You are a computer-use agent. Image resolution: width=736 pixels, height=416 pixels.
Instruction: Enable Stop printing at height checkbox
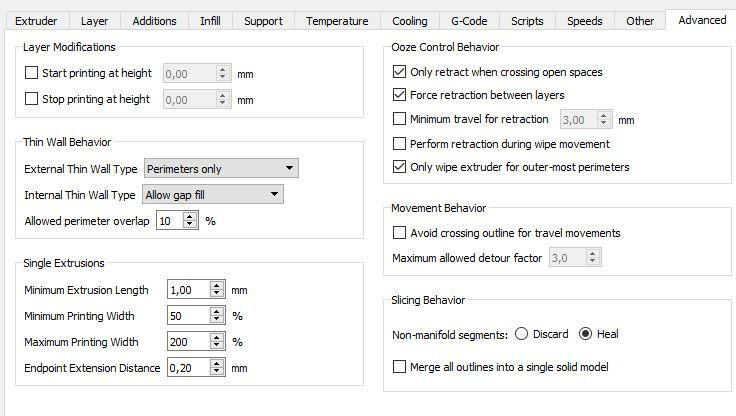pos(32,99)
